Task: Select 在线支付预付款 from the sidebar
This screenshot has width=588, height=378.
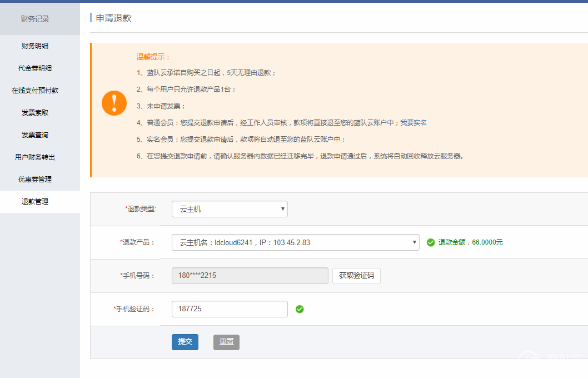Action: point(35,91)
